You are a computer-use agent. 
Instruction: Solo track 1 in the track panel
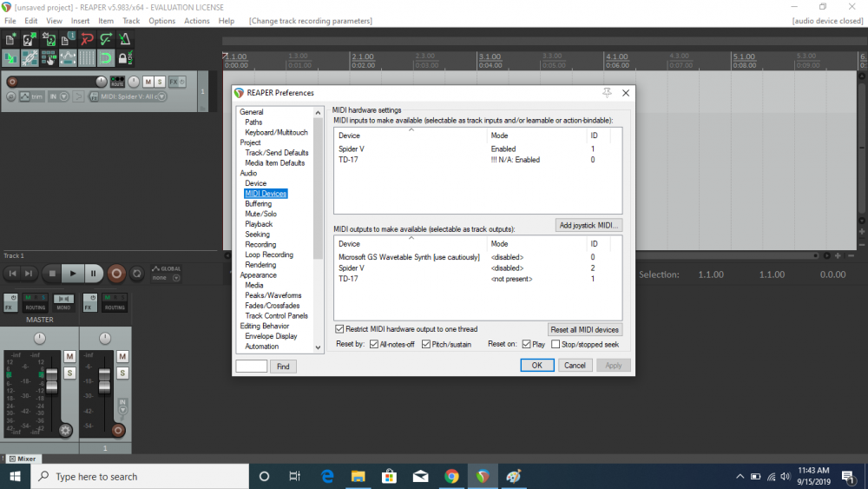(x=160, y=82)
